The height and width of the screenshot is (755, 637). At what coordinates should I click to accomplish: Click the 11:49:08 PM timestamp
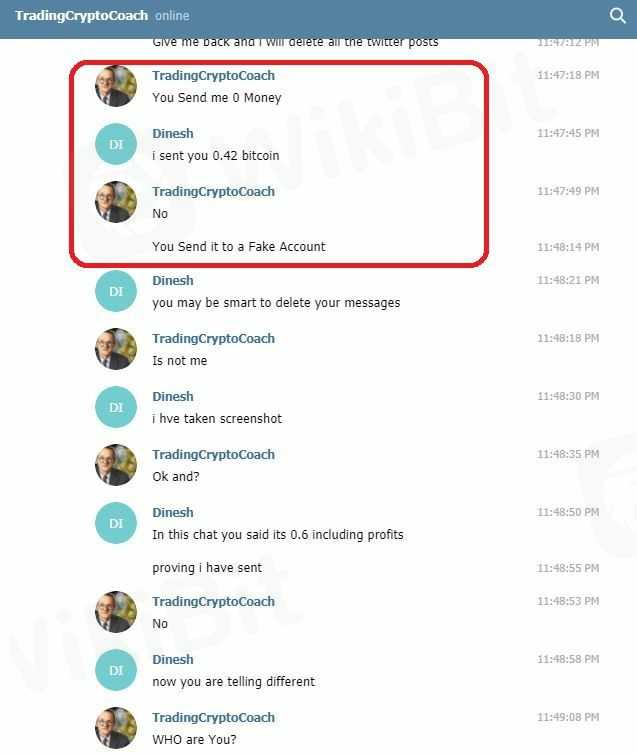tap(568, 717)
